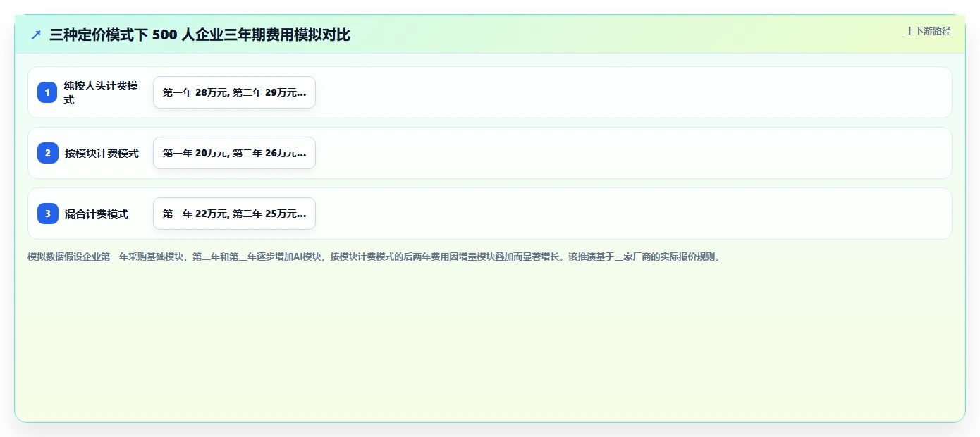Open the 第一年 28万元 cost chip
980x437 pixels.
(234, 92)
